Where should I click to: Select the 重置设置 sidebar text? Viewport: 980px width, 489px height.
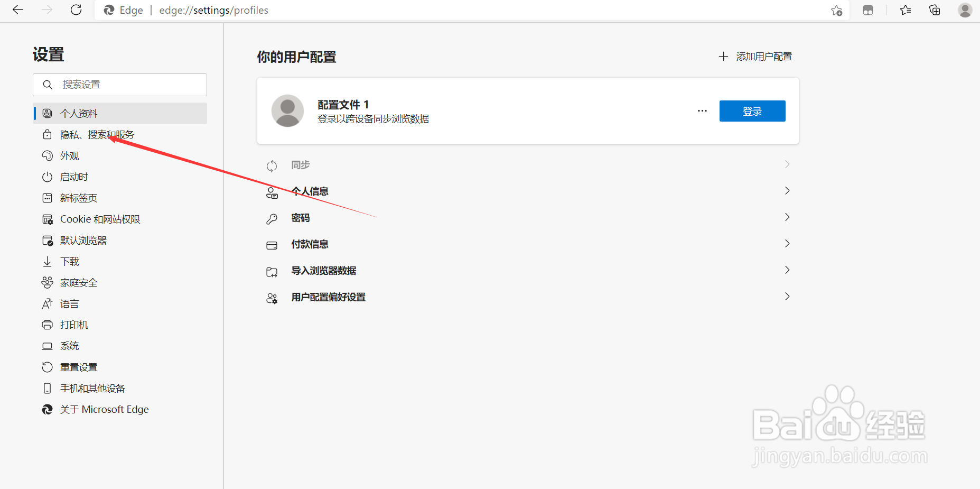pyautogui.click(x=79, y=367)
